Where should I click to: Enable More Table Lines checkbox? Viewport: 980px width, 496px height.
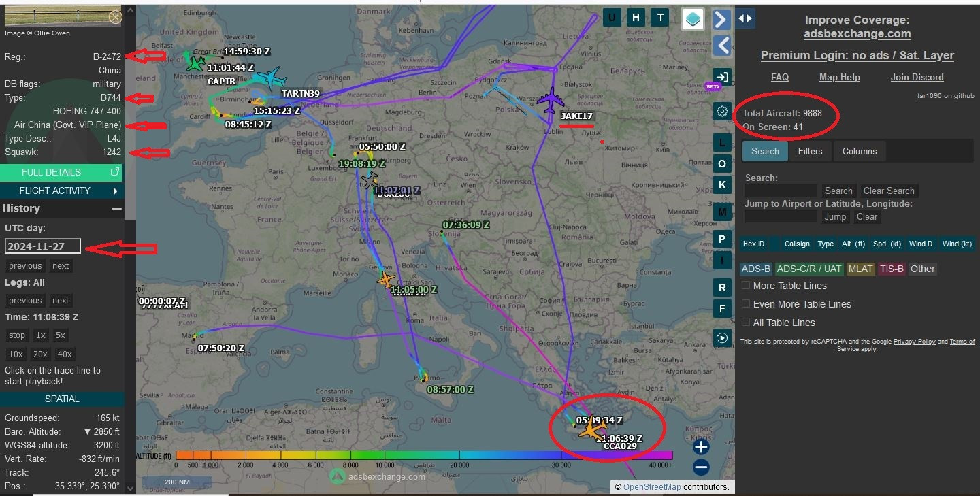[x=746, y=286]
